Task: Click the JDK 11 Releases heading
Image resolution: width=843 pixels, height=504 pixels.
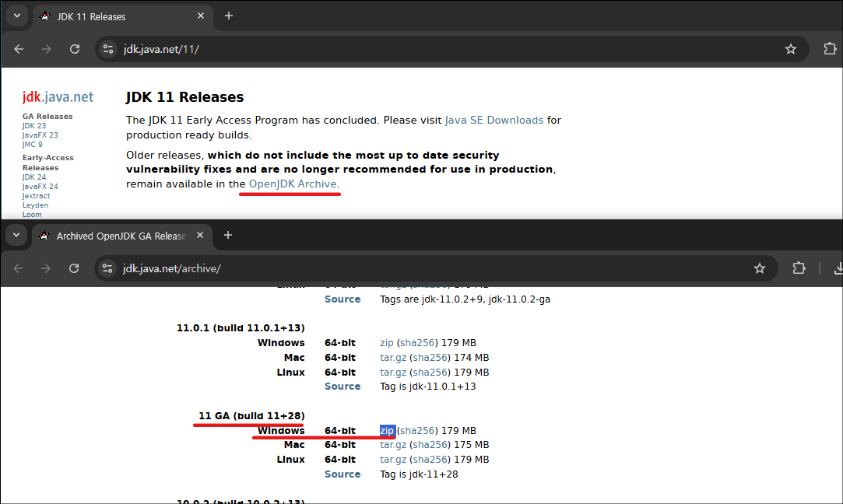Action: [185, 96]
